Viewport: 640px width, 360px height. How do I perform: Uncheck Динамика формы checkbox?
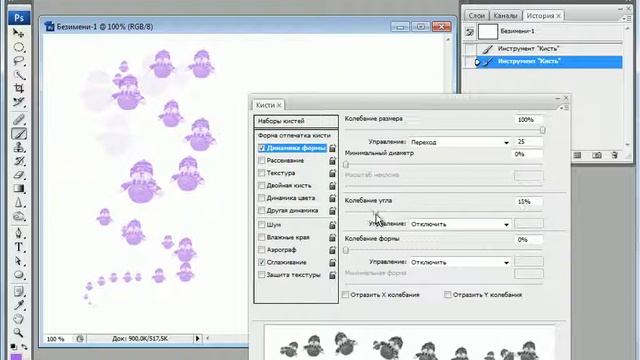tap(262, 148)
